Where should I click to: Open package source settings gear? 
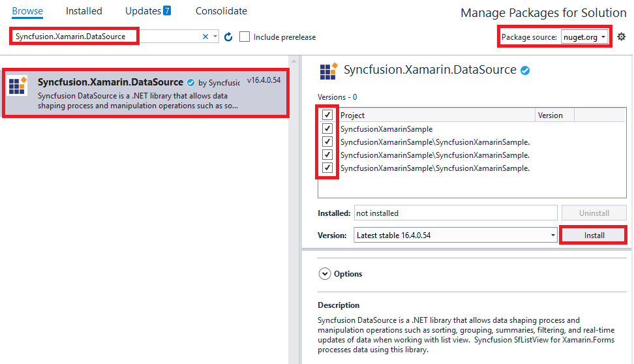[x=622, y=37]
